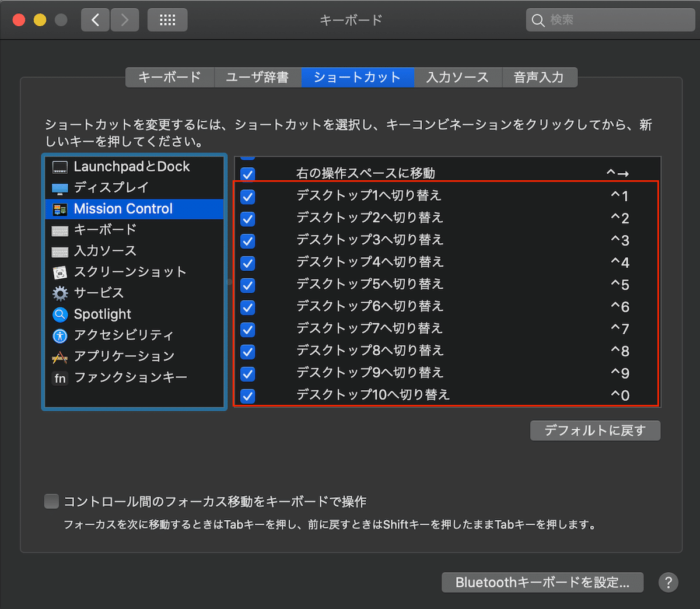Toggle デスクトップ6へ切り替え checkbox
Screen dimensions: 700x609
248,307
